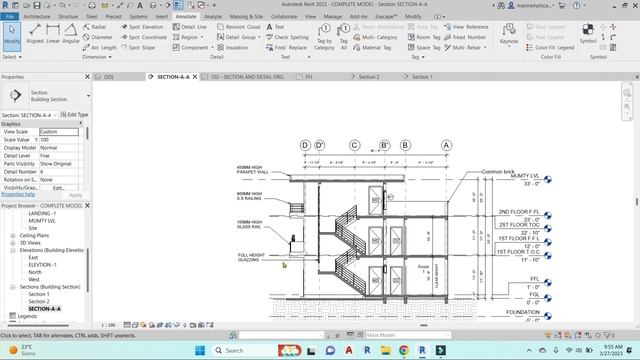Expand the Select panel dropdown
This screenshot has height=360, width=640.
tap(12, 57)
